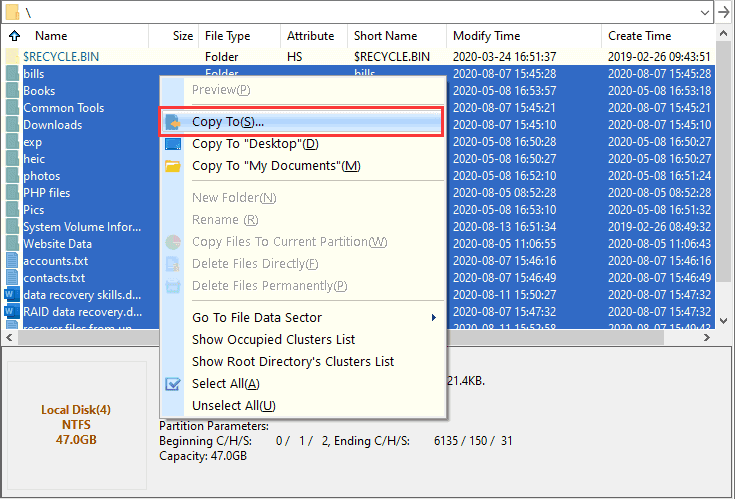Viewport: 735px width, 499px height.
Task: Select Show Root Directory's Clusters List
Action: 292,362
